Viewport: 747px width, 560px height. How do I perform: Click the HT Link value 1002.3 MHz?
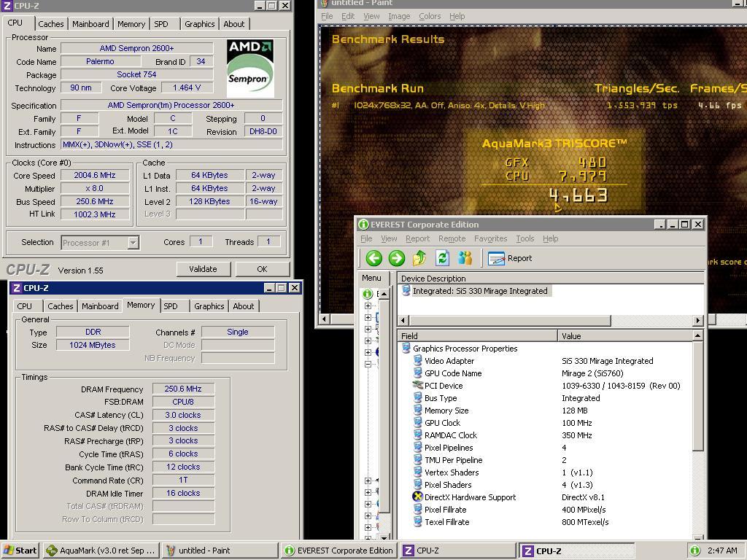coord(95,214)
